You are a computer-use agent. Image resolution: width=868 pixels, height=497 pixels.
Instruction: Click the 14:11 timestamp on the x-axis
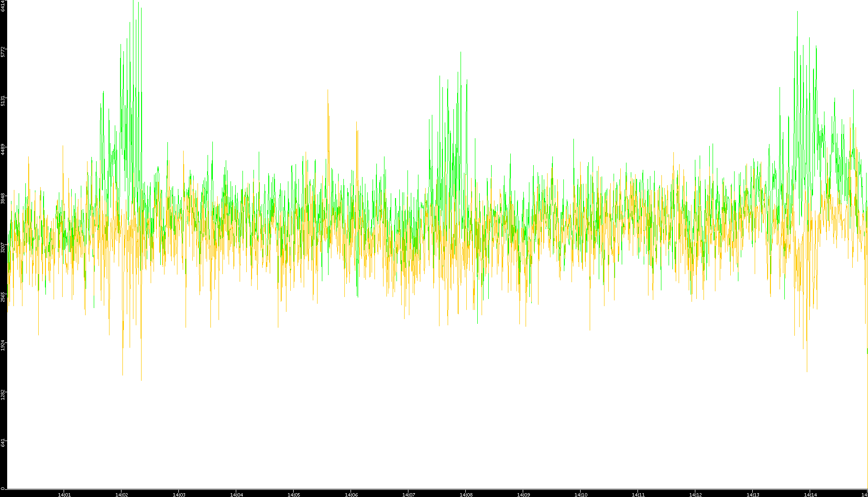click(x=638, y=495)
